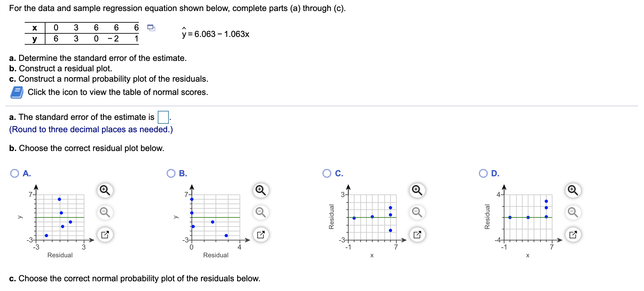Select residual plot option D

(x=484, y=173)
